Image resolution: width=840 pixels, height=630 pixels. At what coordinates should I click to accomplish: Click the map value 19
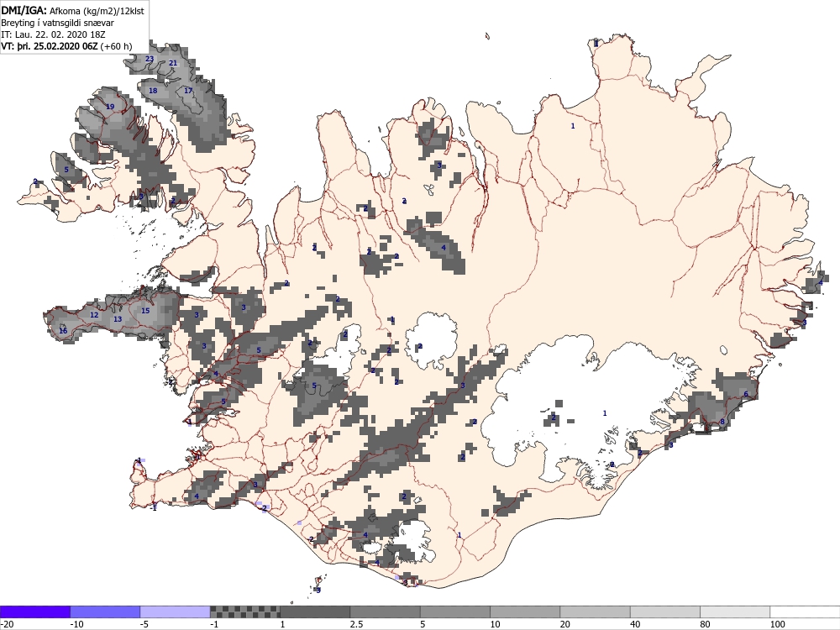(110, 107)
